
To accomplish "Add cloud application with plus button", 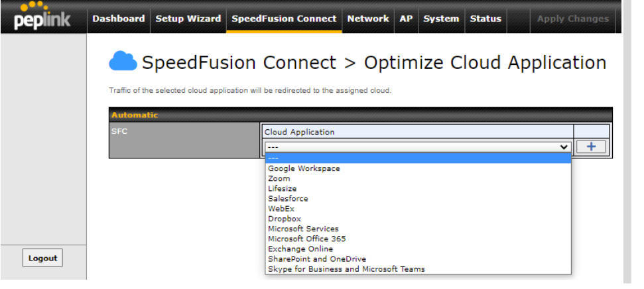I will coord(590,146).
